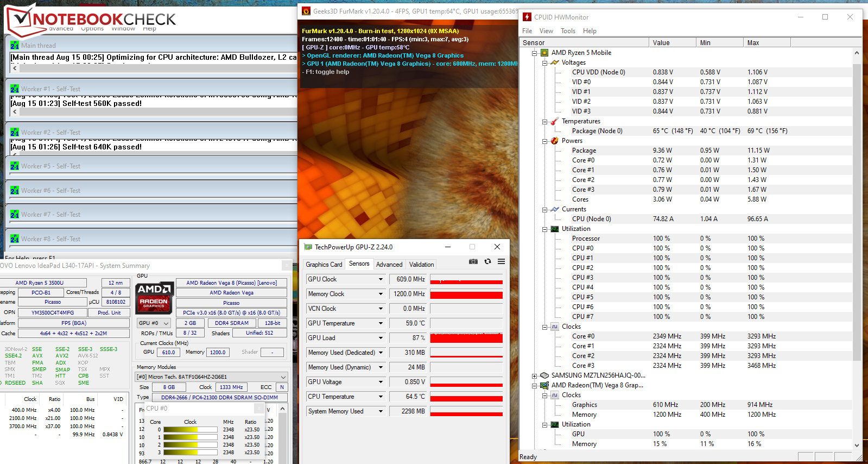Click the Worker #7 Self-Test window icon
868x464 pixels.
15,215
